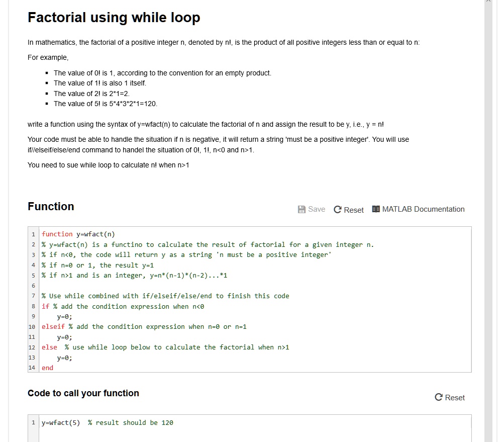504x442 pixels.
Task: Select line number 7 in editor gutter
Action: (34, 296)
